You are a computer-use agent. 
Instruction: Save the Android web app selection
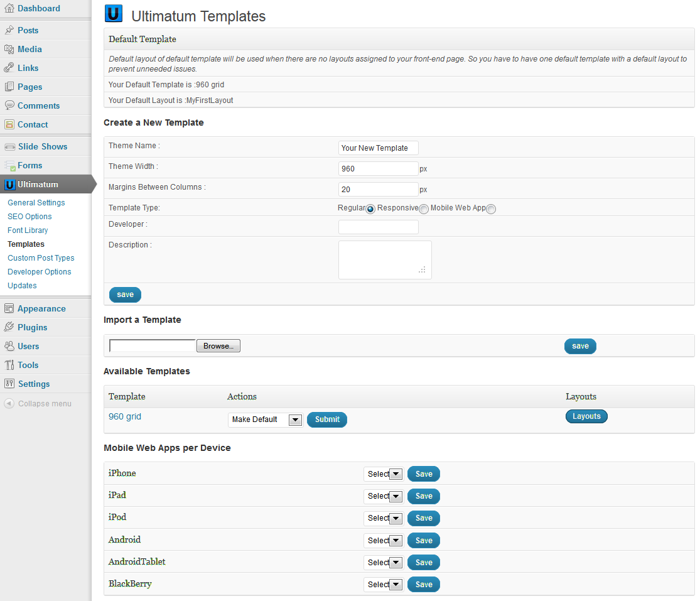pyautogui.click(x=424, y=540)
